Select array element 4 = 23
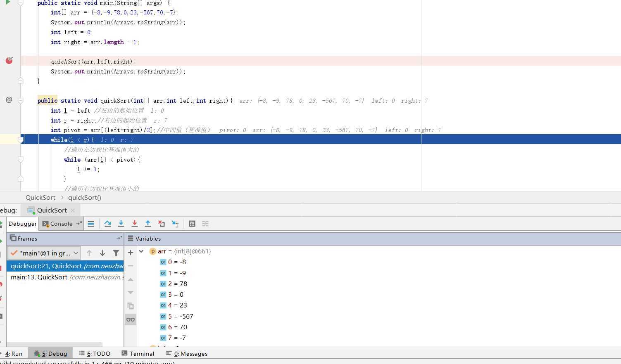This screenshot has height=364, width=621. tap(174, 305)
